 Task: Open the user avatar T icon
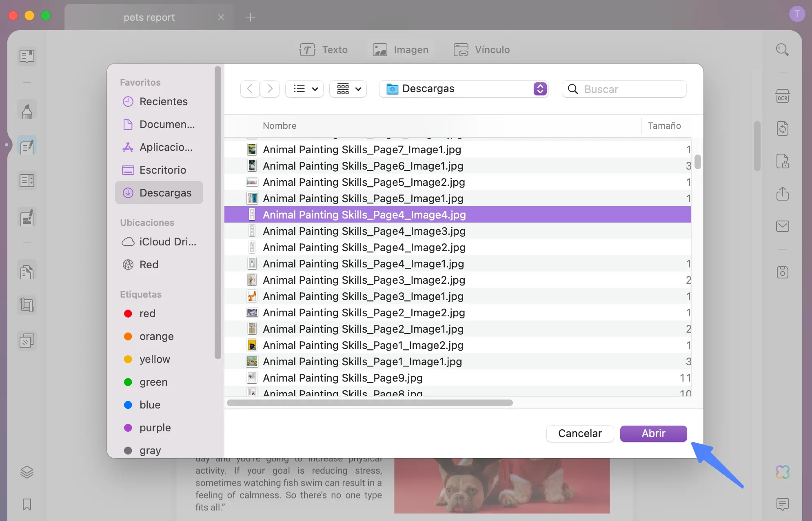pyautogui.click(x=797, y=14)
